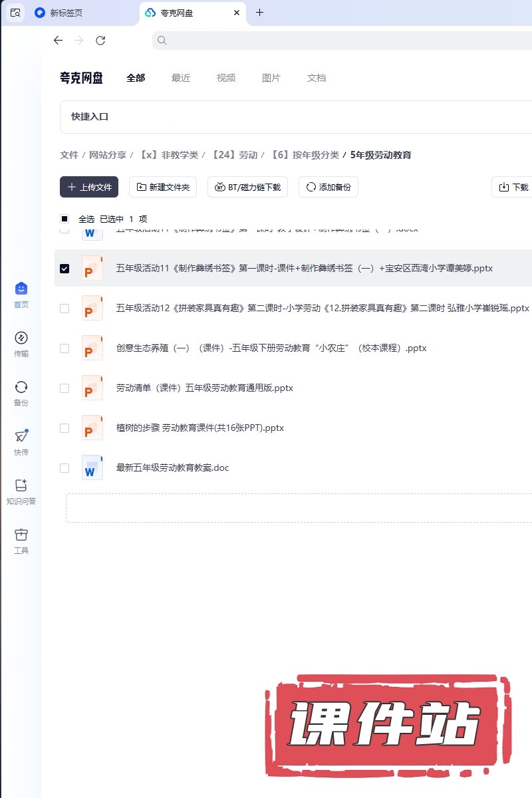Click the 上传文件 upload button
Viewport: 532px width, 798px height.
coord(89,188)
